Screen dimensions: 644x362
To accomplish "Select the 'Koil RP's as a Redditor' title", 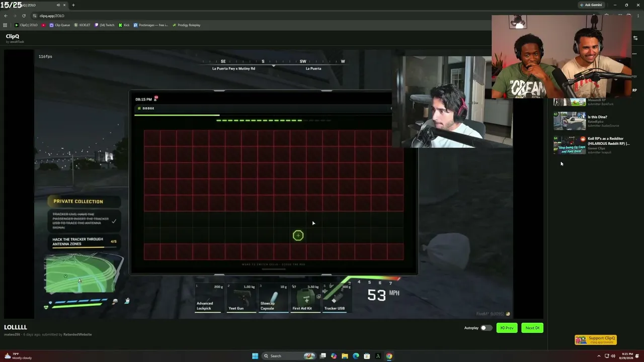I will (x=609, y=141).
